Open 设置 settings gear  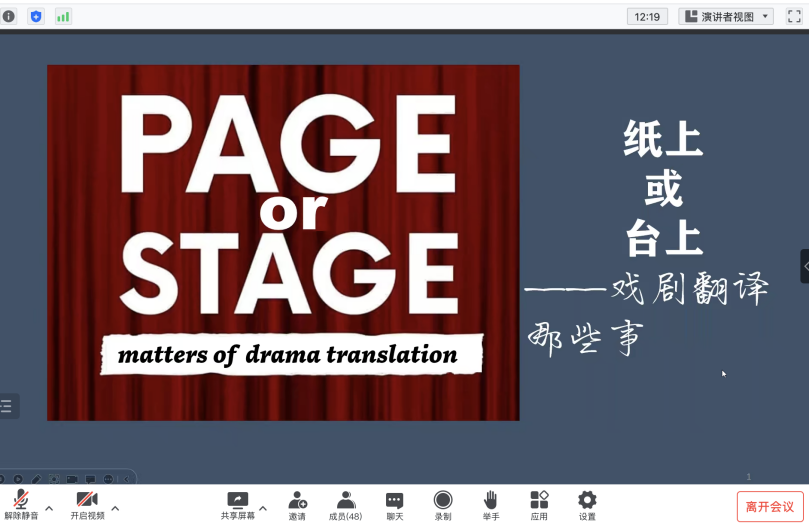point(587,503)
